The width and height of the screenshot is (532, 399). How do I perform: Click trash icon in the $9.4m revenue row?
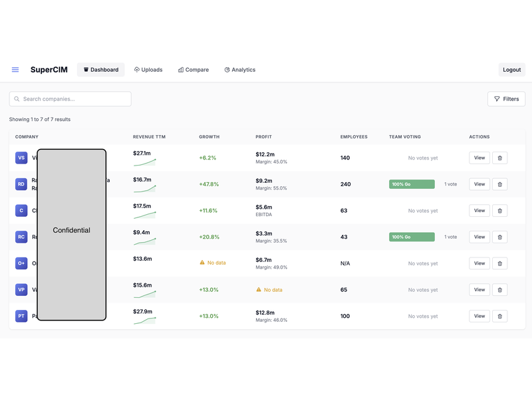pyautogui.click(x=500, y=237)
